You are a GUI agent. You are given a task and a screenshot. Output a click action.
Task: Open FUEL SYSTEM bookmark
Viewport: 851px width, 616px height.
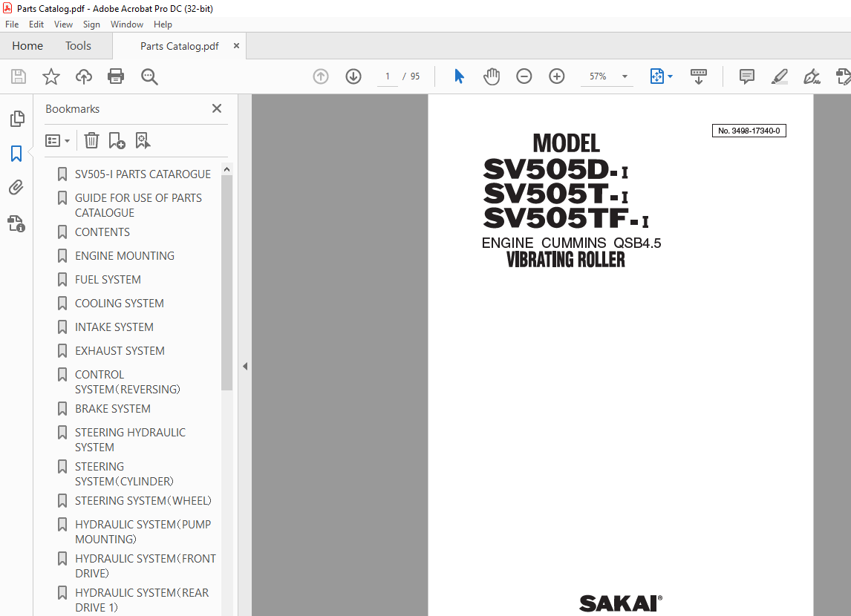[108, 279]
